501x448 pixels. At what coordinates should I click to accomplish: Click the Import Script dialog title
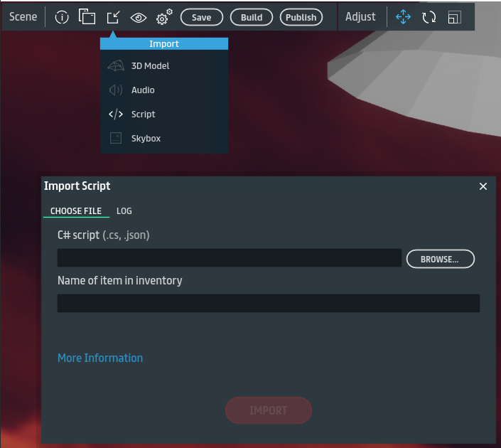pyautogui.click(x=77, y=186)
